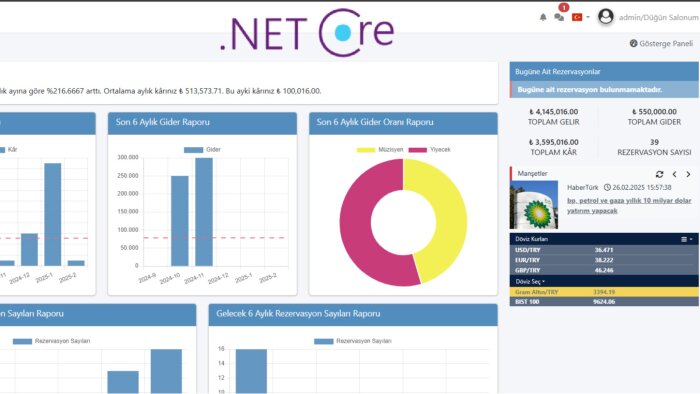Open the chat messages icon
This screenshot has width=700, height=394.
coord(559,17)
